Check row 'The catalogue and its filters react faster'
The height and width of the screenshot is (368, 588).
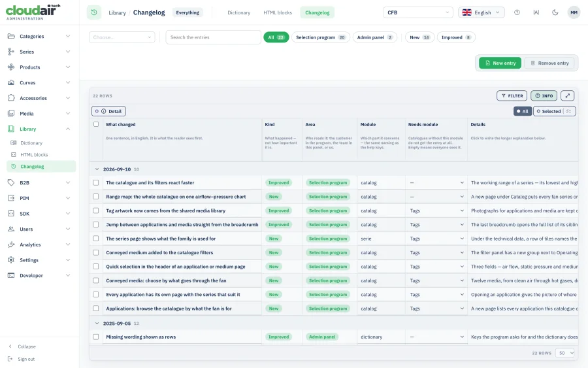tap(96, 182)
